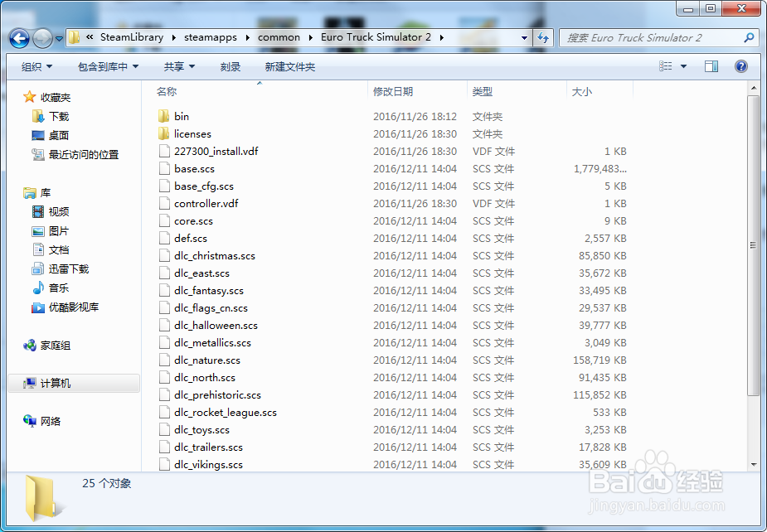Open the address bar history dropdown
The image size is (767, 532).
point(524,37)
